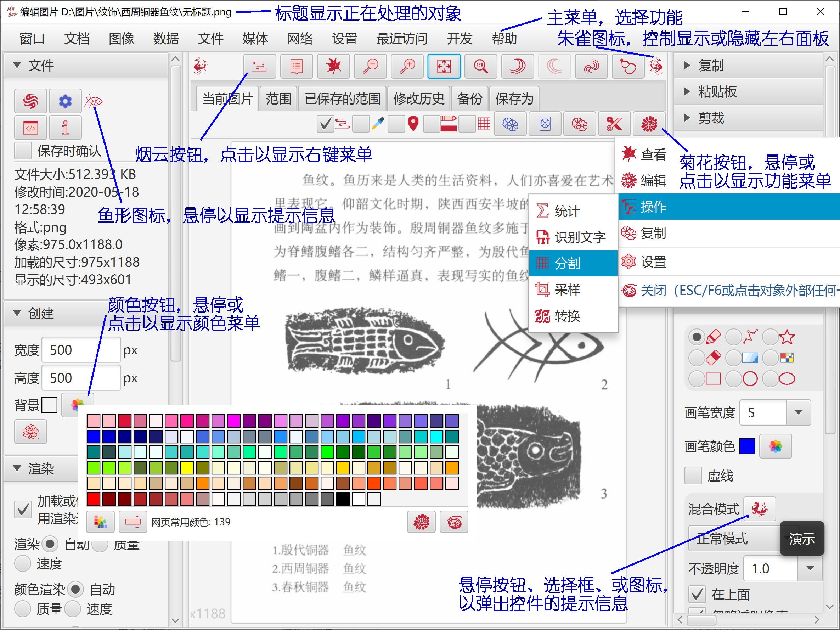Click the blue 画笔颜色 swatch
Screen dimensions: 840x630
click(747, 446)
